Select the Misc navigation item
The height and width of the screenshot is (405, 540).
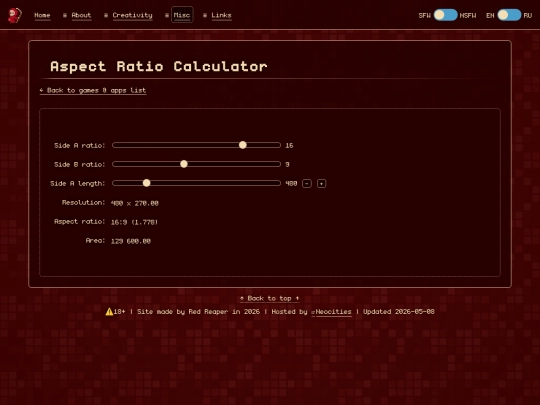[182, 15]
